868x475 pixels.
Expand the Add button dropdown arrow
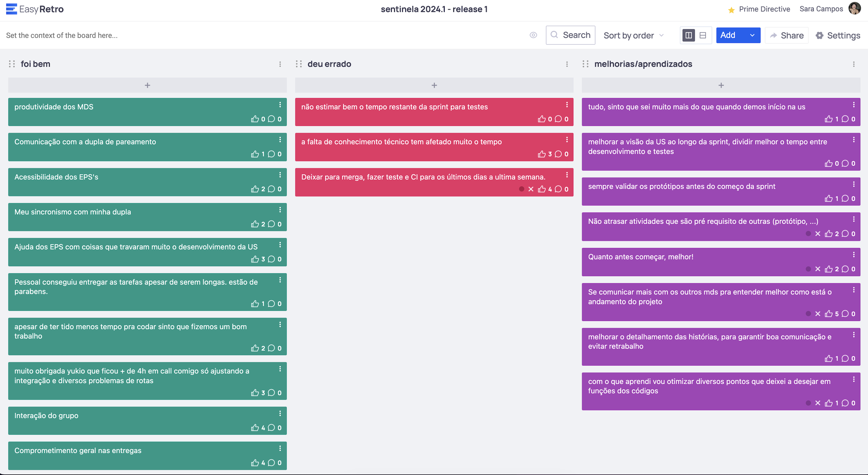point(752,35)
